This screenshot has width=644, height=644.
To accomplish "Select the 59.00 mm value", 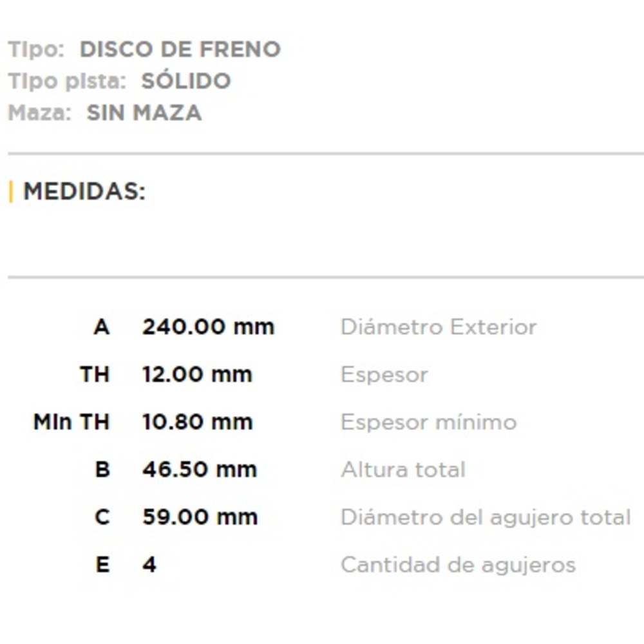I will coord(200,517).
